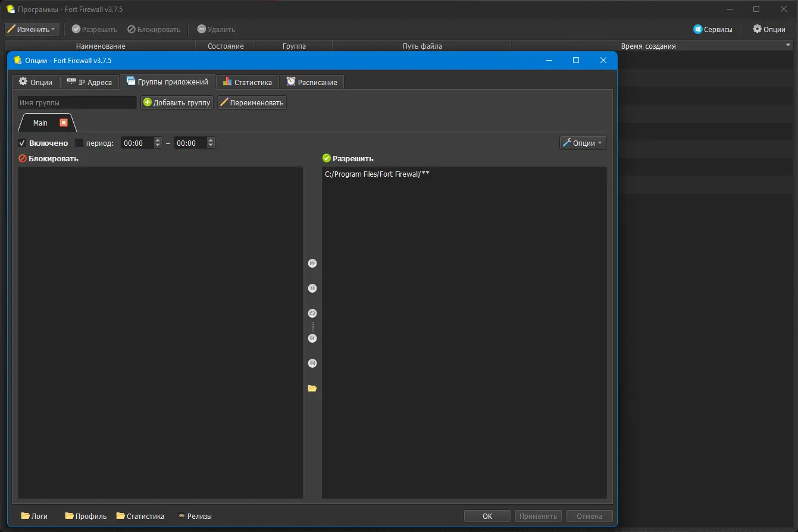
Task: Click the Время создания column header text
Action: click(648, 46)
